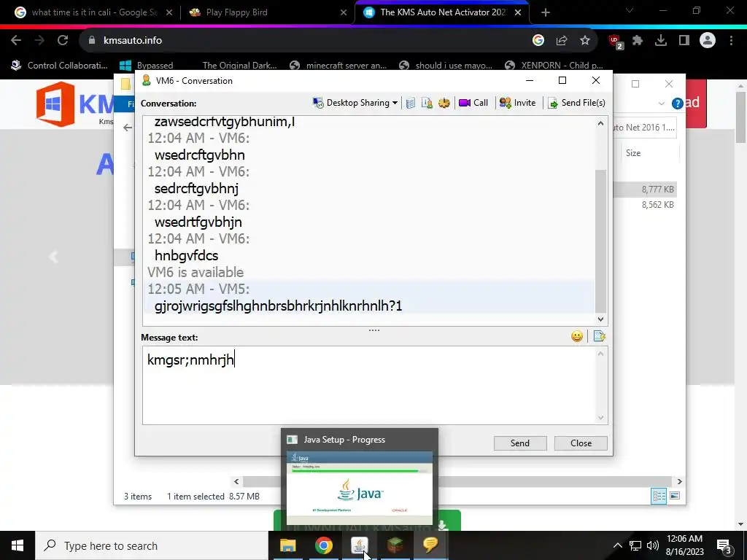Open the uBlock extension icon

coord(616,42)
